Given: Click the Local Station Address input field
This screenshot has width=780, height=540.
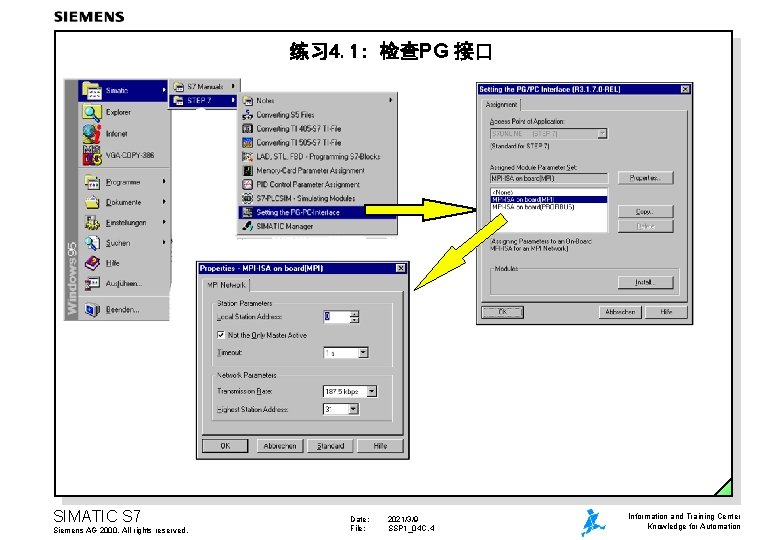Looking at the screenshot, I should pos(337,317).
